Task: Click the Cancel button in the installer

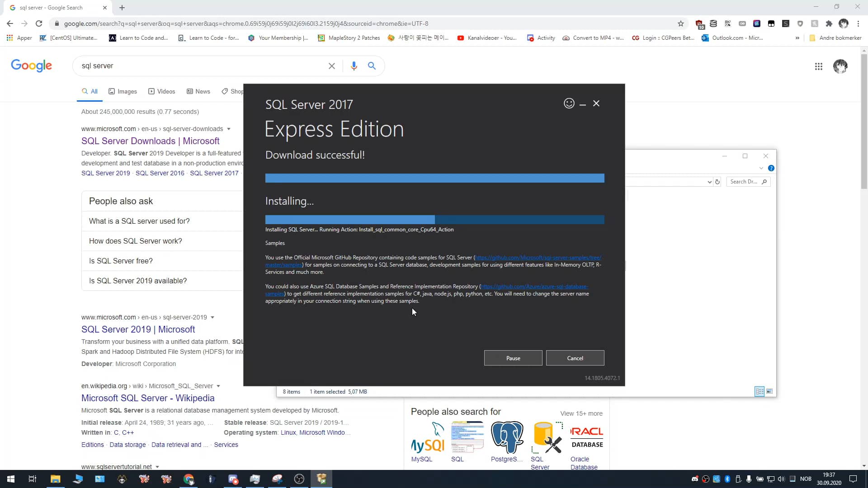Action: click(x=575, y=357)
